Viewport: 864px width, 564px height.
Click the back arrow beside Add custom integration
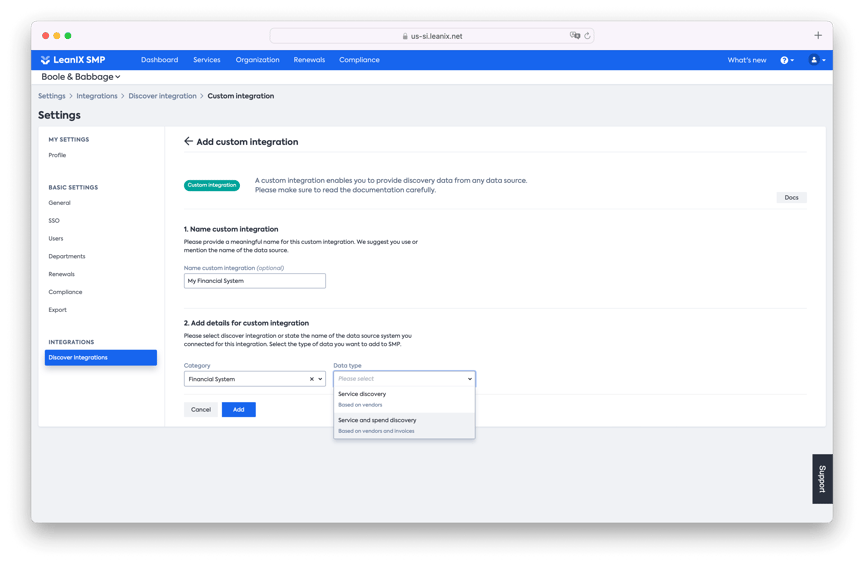[x=188, y=142]
